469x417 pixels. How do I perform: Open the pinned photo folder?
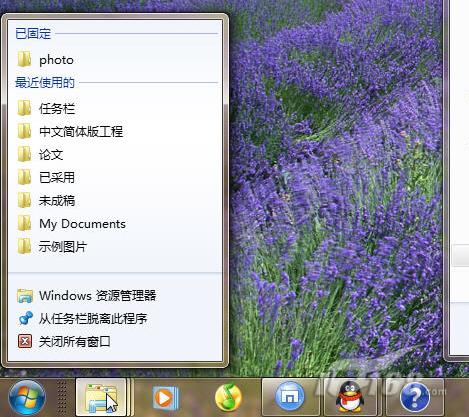tap(115, 60)
